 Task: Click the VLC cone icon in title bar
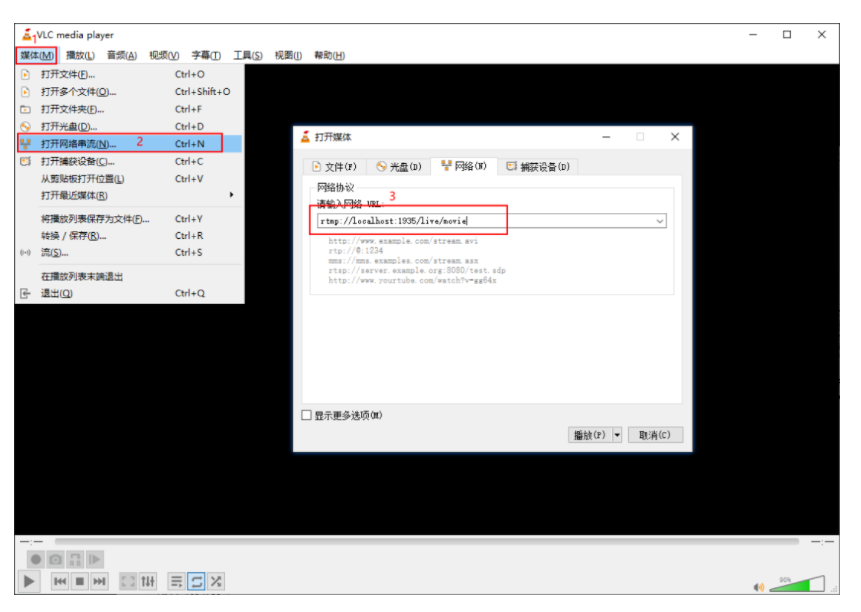tap(26, 35)
